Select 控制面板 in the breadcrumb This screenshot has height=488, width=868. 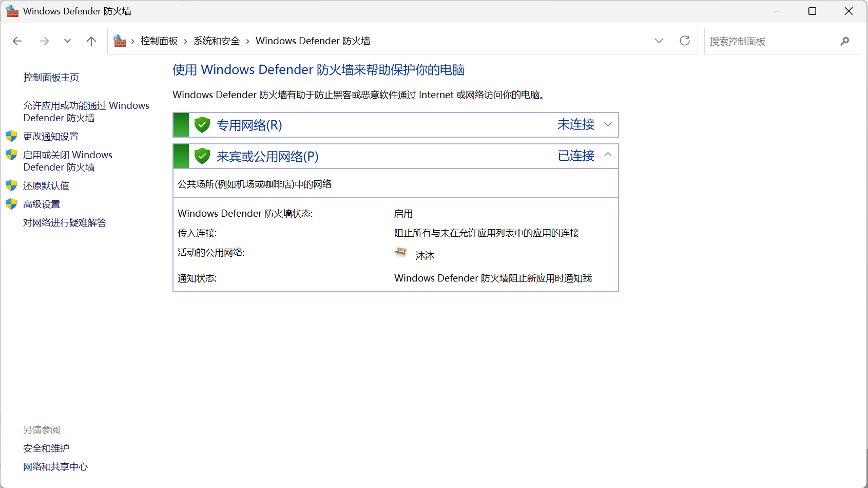click(159, 41)
